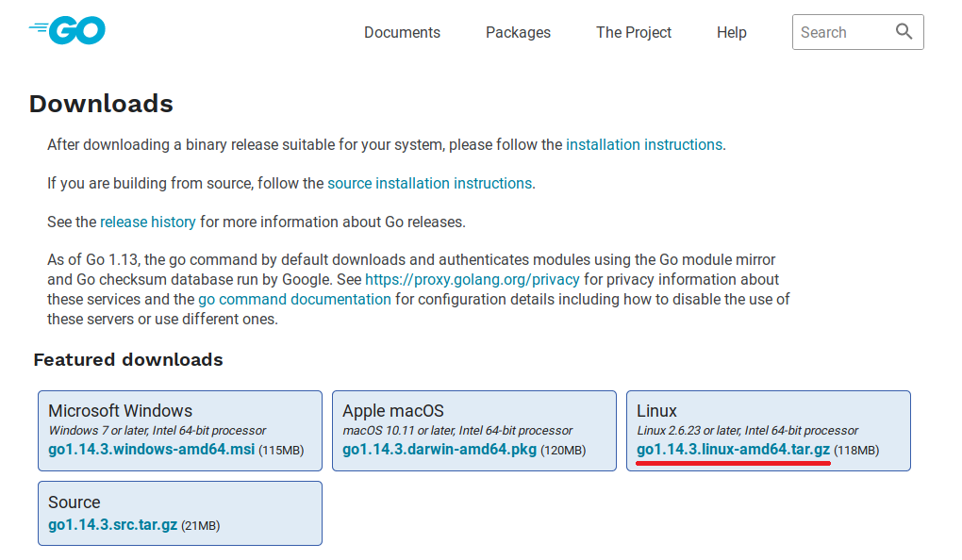Open the Help menu item
This screenshot has height=560, width=962.
731,32
